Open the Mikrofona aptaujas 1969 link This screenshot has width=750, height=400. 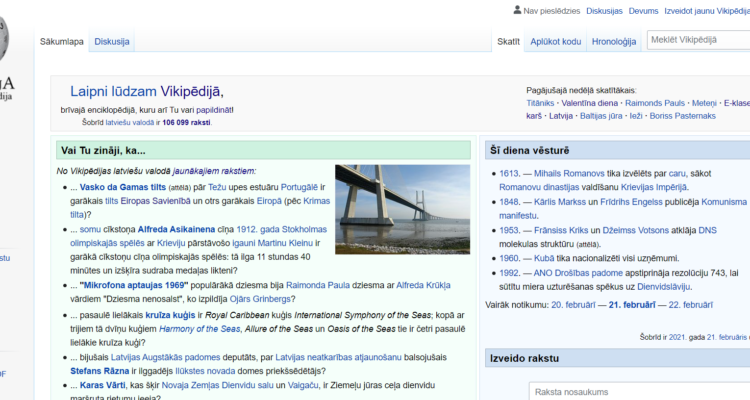134,285
